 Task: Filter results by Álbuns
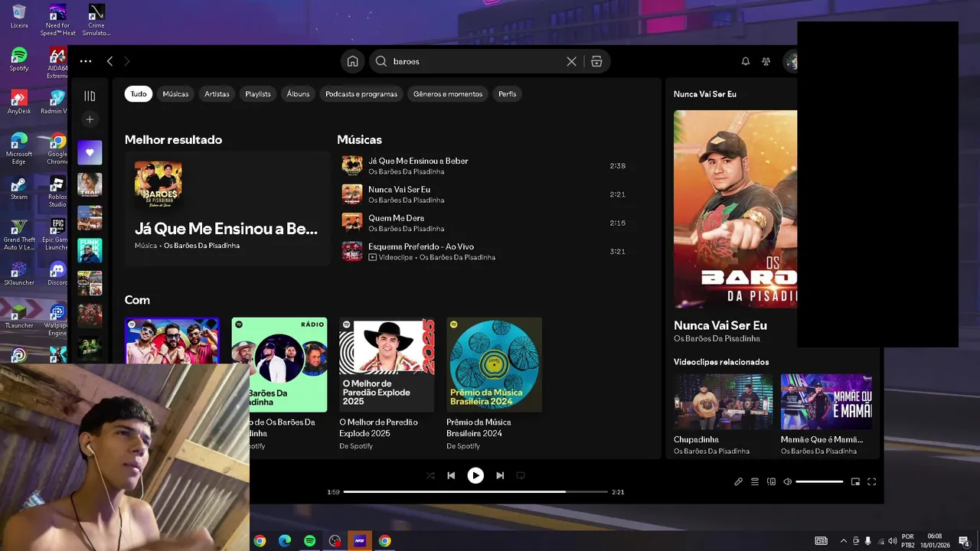pos(298,94)
